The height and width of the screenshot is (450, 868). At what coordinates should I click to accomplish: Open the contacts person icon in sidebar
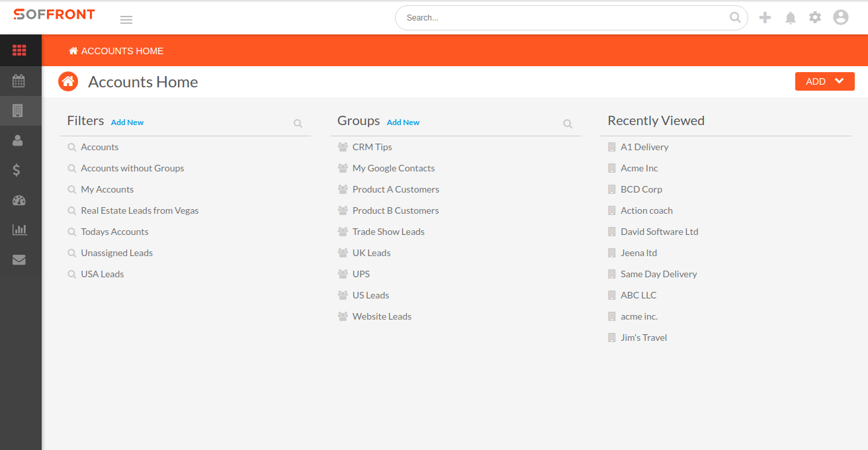pyautogui.click(x=19, y=140)
